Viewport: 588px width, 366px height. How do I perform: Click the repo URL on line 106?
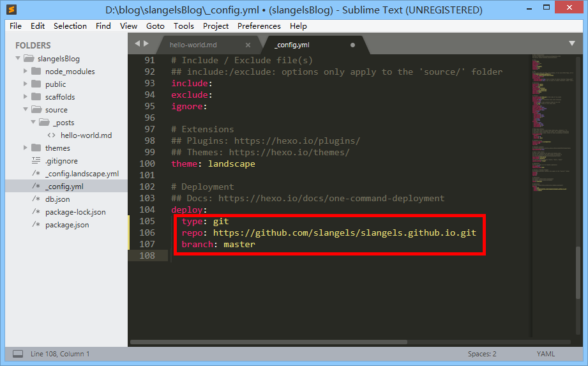[x=345, y=233]
